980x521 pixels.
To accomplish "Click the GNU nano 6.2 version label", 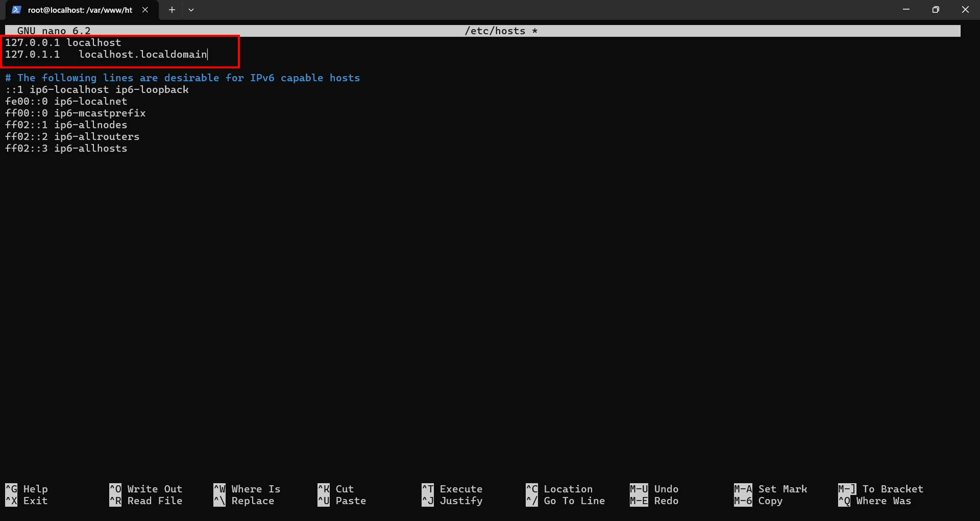I will [x=54, y=31].
